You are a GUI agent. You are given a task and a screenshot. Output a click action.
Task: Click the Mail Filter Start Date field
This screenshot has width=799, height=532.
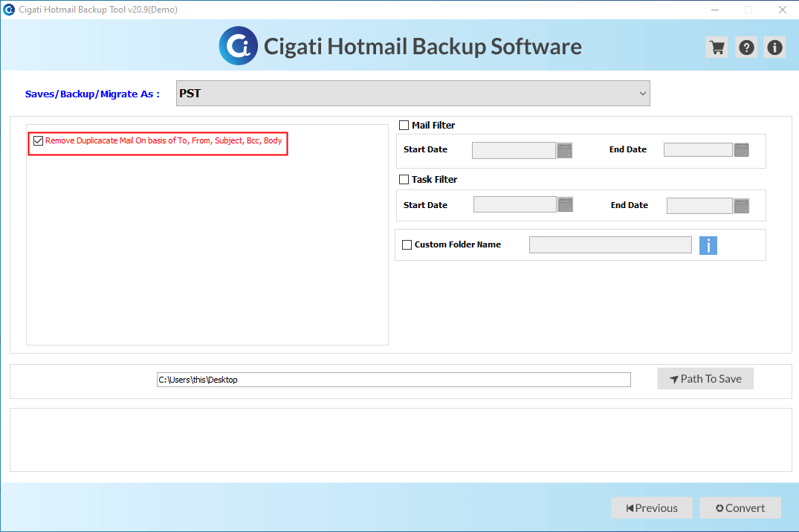[x=514, y=150]
